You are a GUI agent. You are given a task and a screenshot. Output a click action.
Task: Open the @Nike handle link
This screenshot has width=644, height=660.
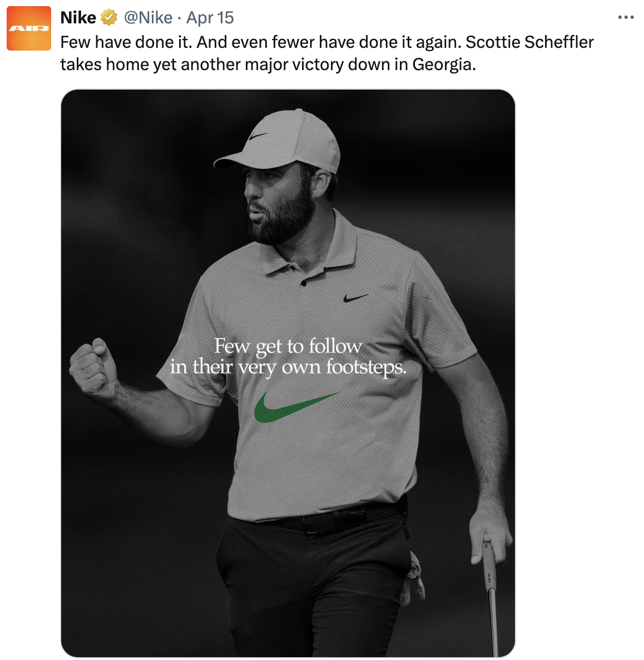148,18
